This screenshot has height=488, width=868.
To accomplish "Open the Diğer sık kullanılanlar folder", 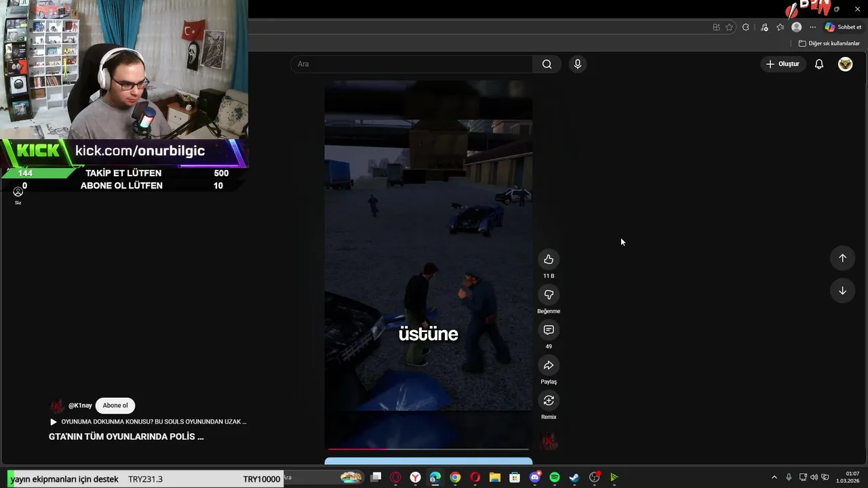I will [829, 43].
